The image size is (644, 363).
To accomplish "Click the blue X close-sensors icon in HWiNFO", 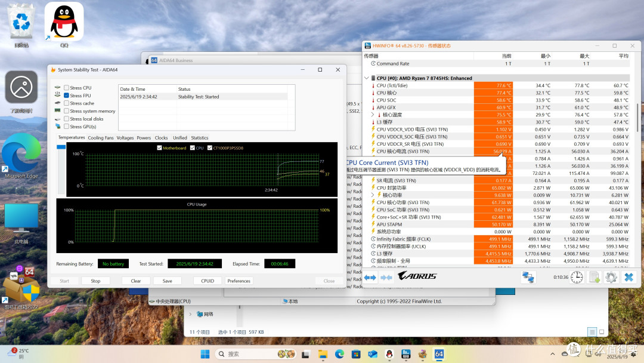I will point(629,278).
